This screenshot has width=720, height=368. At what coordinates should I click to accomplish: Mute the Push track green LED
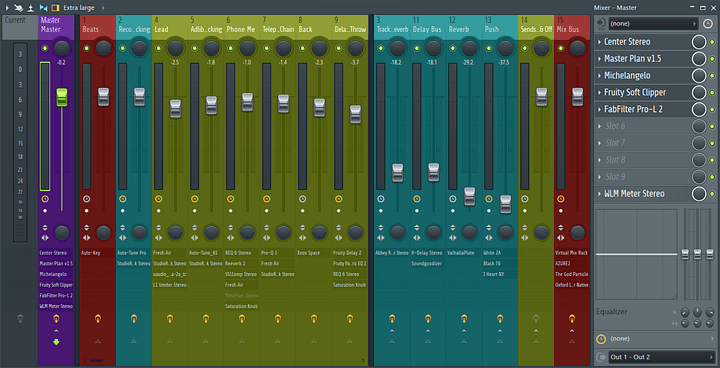tap(489, 48)
